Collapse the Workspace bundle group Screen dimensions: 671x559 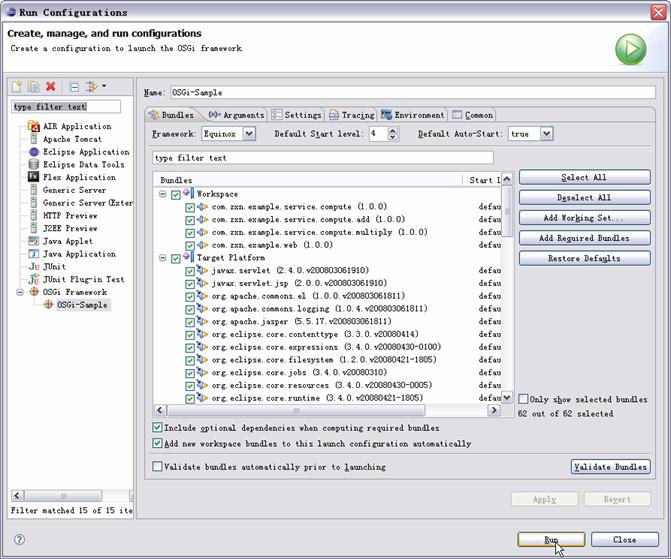coord(163,194)
